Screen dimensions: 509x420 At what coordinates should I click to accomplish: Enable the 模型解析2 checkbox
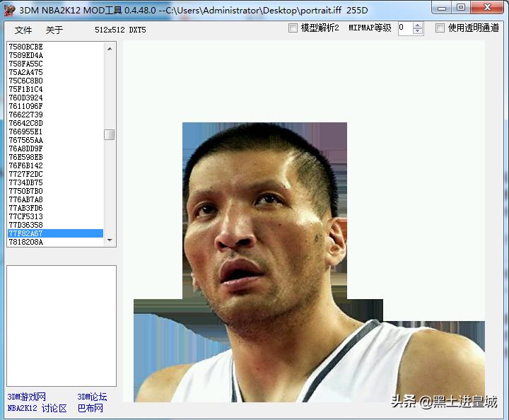(293, 28)
